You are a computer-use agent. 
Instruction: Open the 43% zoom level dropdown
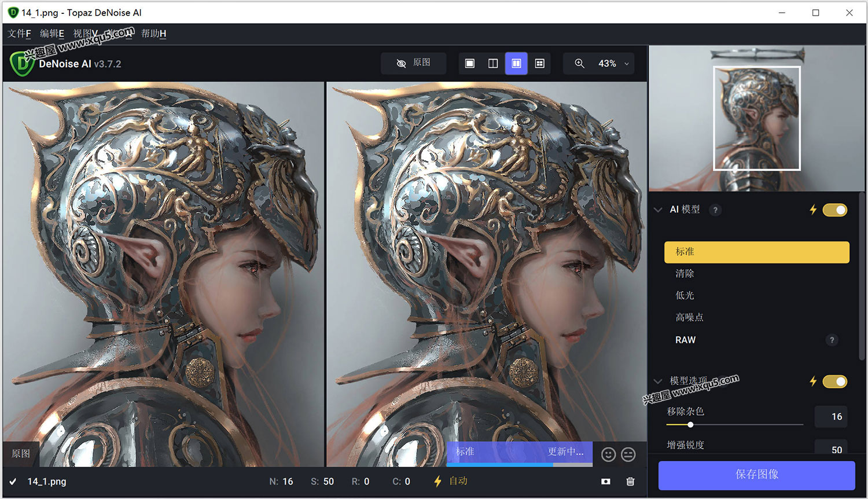pos(613,63)
